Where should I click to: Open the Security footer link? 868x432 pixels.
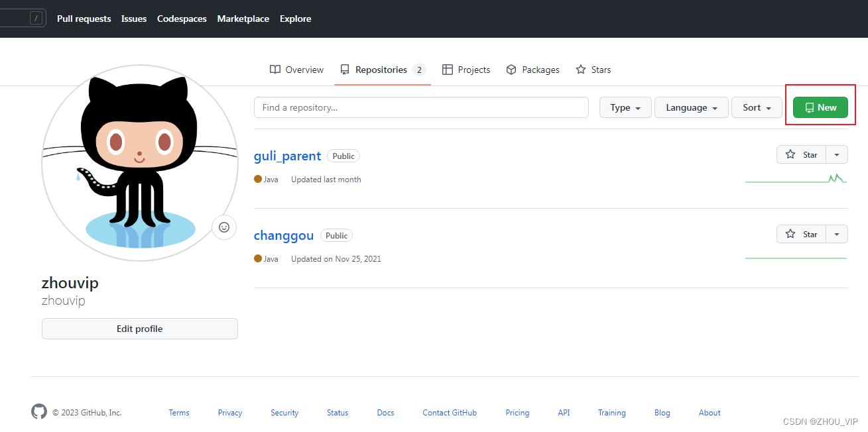284,412
